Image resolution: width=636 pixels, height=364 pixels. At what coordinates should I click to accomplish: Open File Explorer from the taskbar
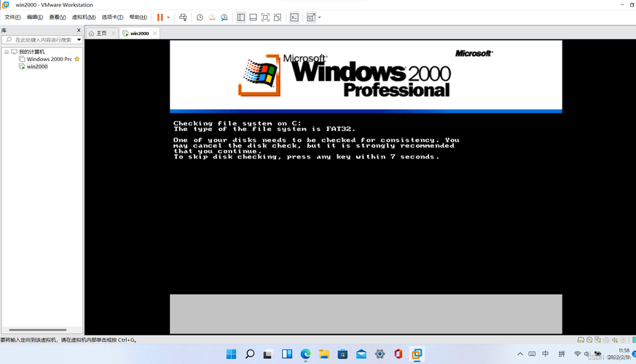[324, 354]
